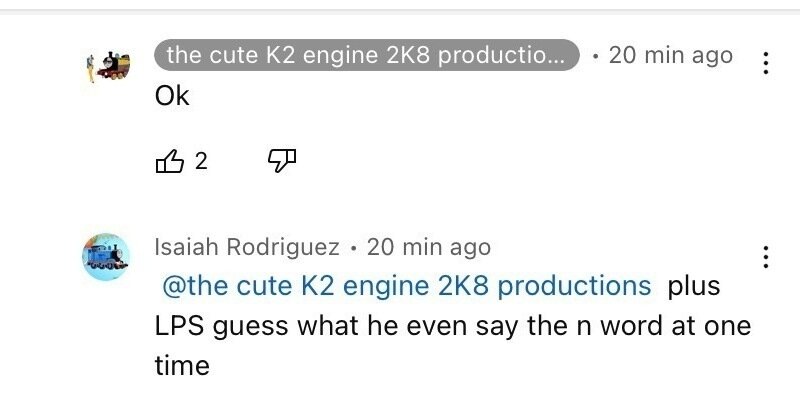Open three-dot options menu for "Ok" comment
The width and height of the screenshot is (800, 414).
point(765,63)
